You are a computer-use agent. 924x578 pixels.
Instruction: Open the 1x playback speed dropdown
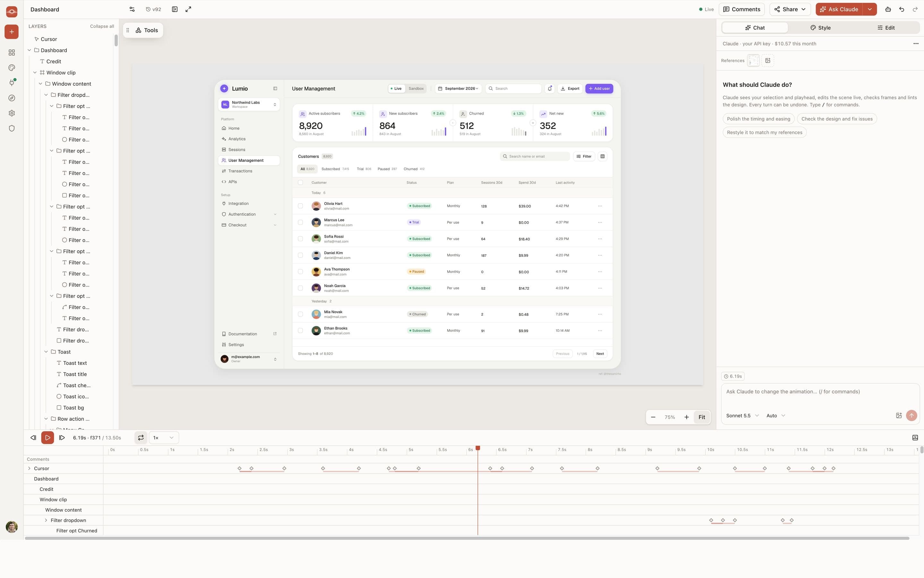(x=163, y=438)
